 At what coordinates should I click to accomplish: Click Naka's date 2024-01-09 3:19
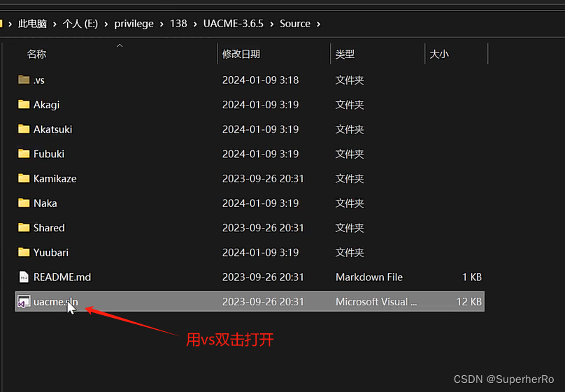(x=261, y=203)
